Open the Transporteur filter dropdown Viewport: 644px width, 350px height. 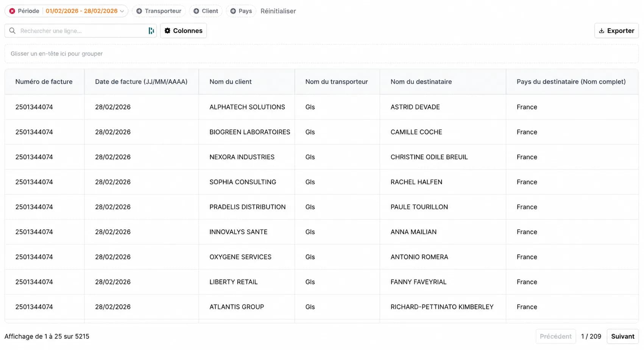(159, 11)
